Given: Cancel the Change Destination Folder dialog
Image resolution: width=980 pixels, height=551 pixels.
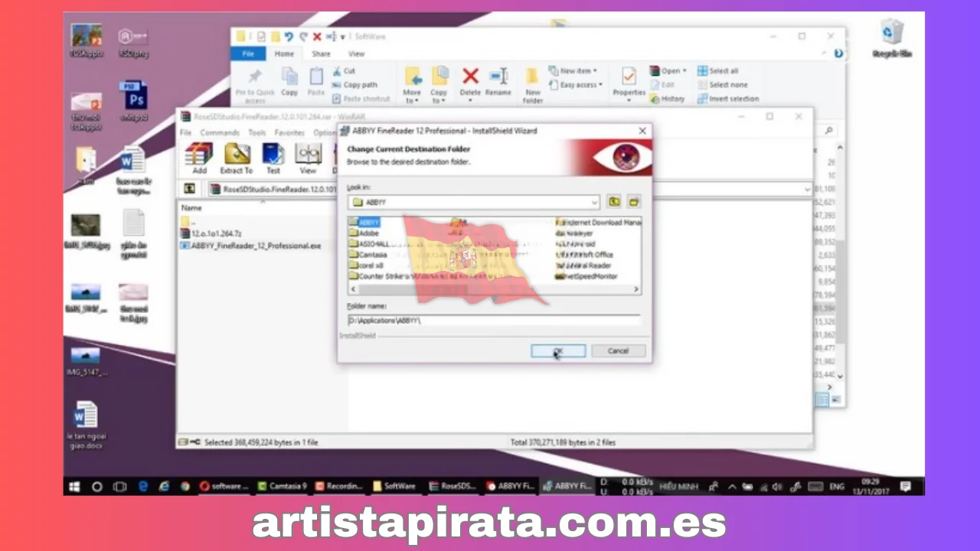Looking at the screenshot, I should tap(618, 350).
